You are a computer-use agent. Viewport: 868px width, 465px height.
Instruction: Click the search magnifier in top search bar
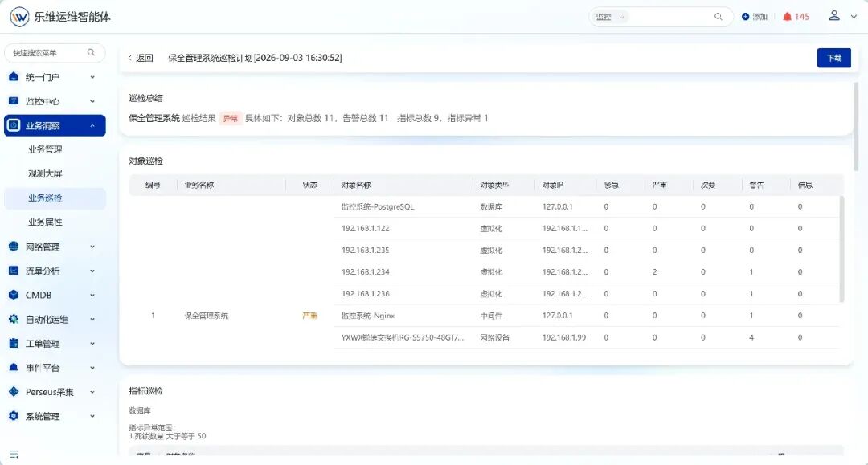click(718, 17)
